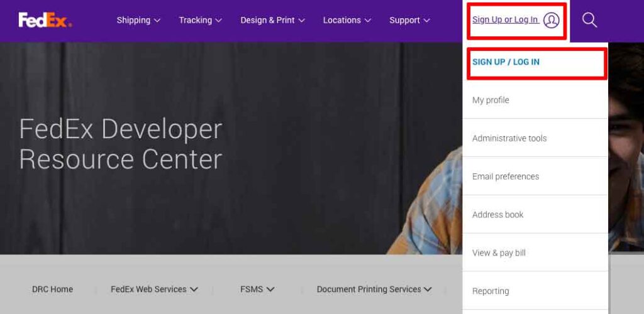Open the Locations dropdown

point(347,20)
